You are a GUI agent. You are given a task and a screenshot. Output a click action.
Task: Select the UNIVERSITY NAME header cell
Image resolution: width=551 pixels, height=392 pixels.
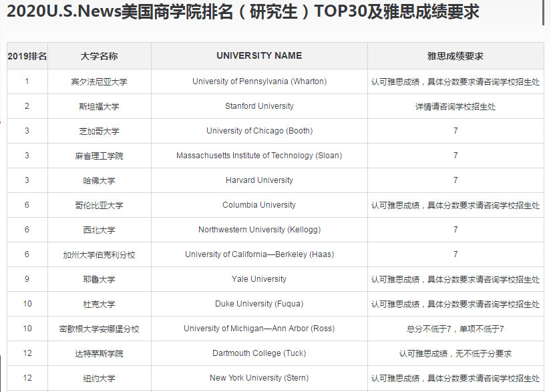(x=259, y=56)
